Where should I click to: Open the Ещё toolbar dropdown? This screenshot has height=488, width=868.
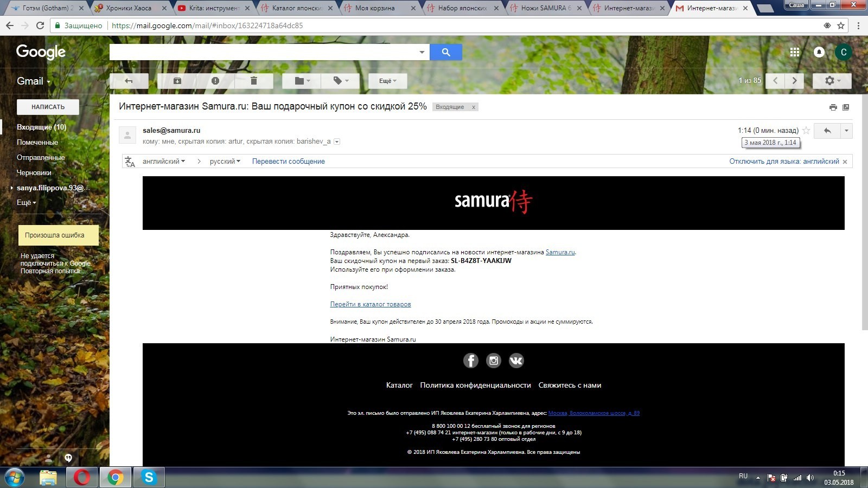[387, 81]
